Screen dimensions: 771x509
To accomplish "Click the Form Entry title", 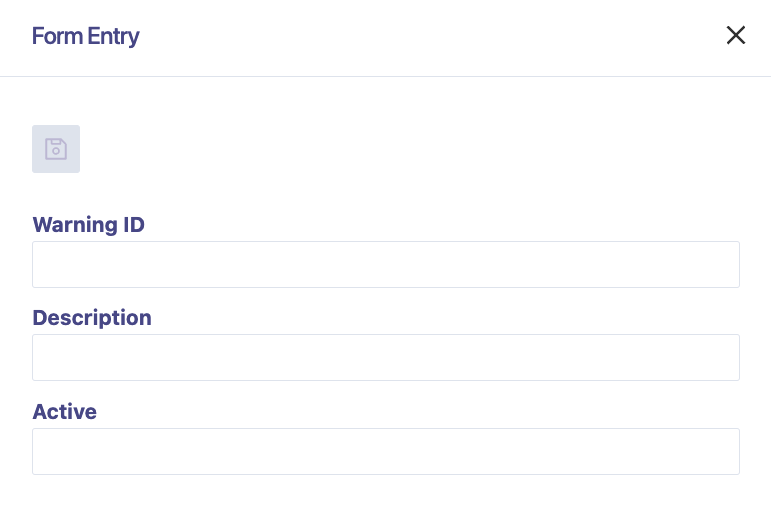I will pyautogui.click(x=85, y=37).
